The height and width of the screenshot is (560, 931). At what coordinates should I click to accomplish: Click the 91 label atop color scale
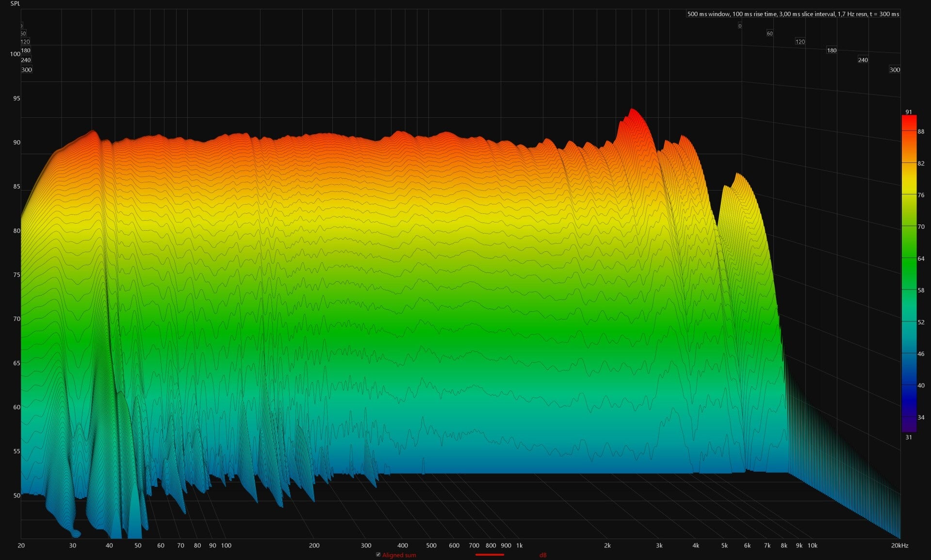[908, 112]
